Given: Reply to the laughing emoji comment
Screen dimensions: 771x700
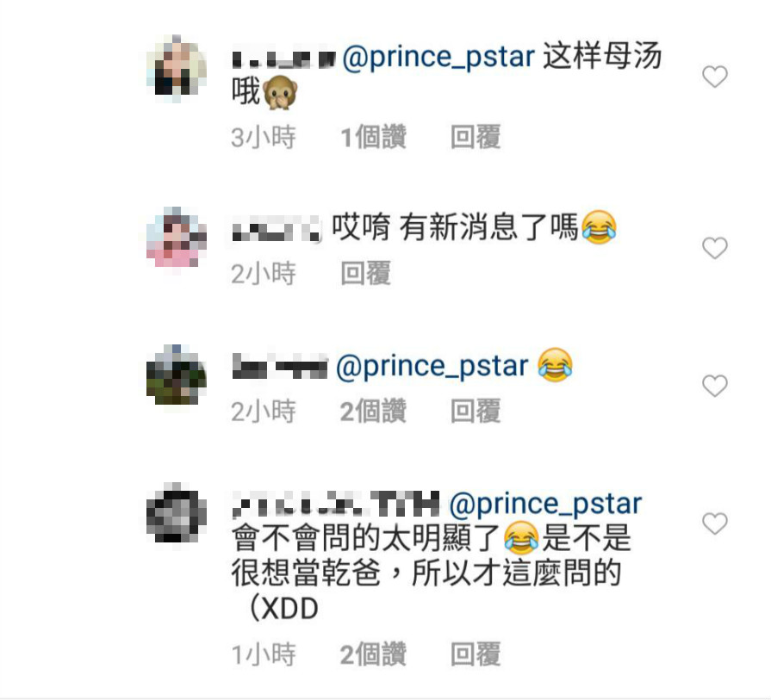Looking at the screenshot, I should coord(476,411).
